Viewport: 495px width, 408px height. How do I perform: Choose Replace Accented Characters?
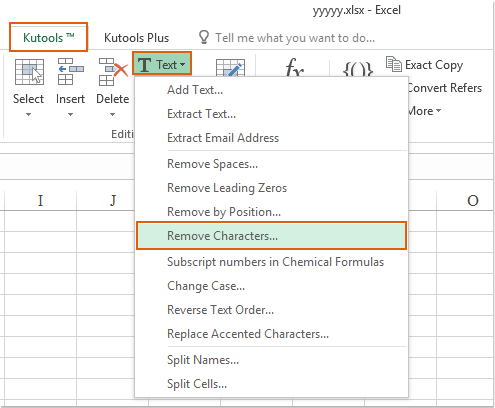click(271, 334)
